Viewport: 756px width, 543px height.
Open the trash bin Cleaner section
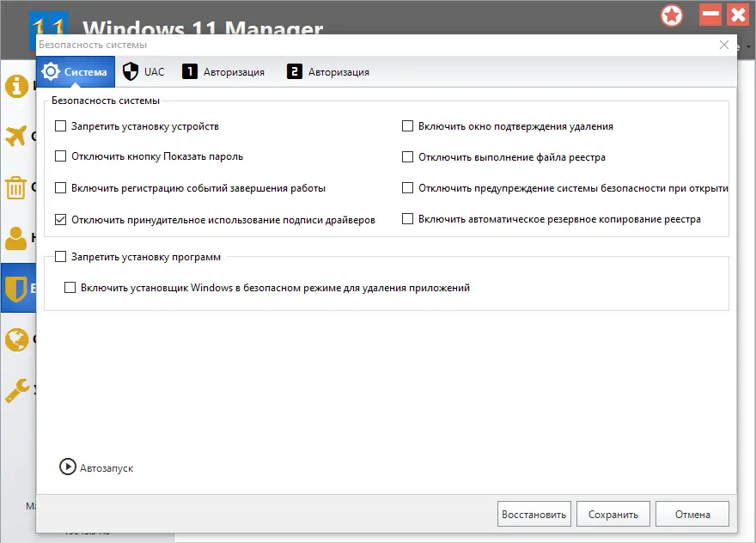(x=17, y=187)
